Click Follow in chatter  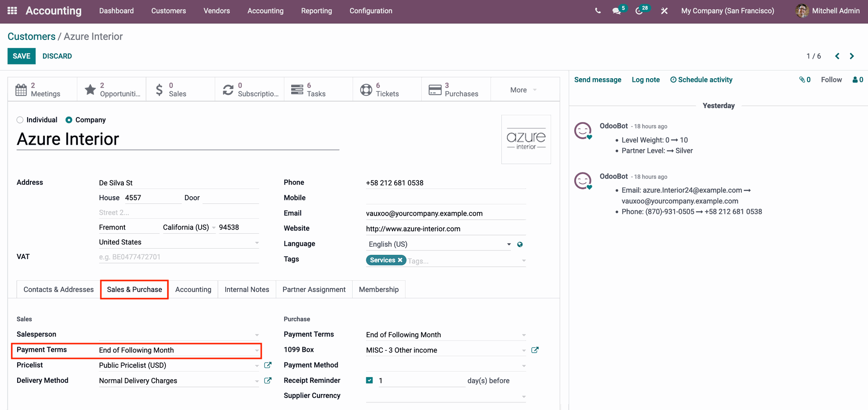pos(831,80)
